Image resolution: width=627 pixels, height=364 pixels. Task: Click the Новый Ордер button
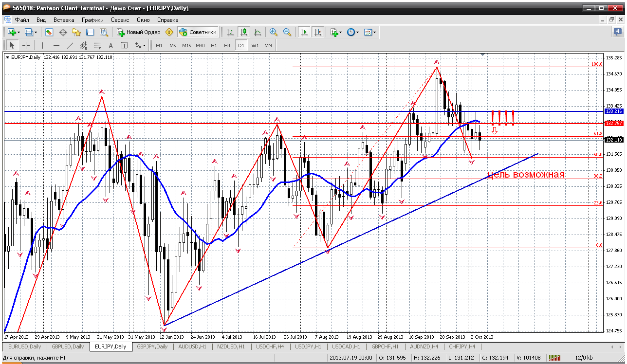click(x=139, y=32)
